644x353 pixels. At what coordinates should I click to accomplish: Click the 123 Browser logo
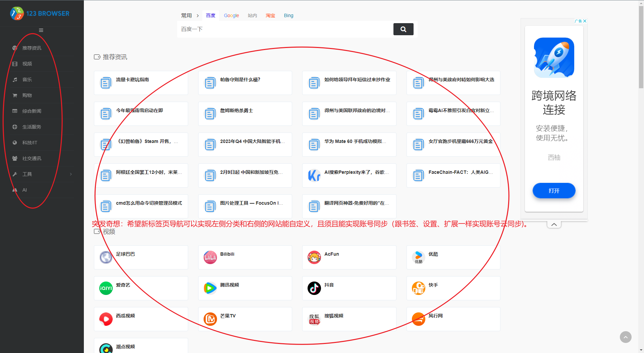(40, 13)
